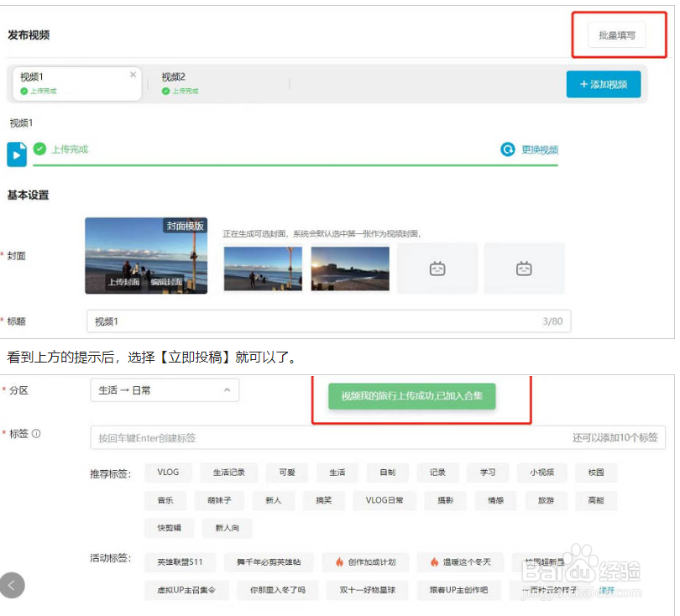Open the 封面模版 cover template label
This screenshot has width=680, height=616.
[x=185, y=226]
